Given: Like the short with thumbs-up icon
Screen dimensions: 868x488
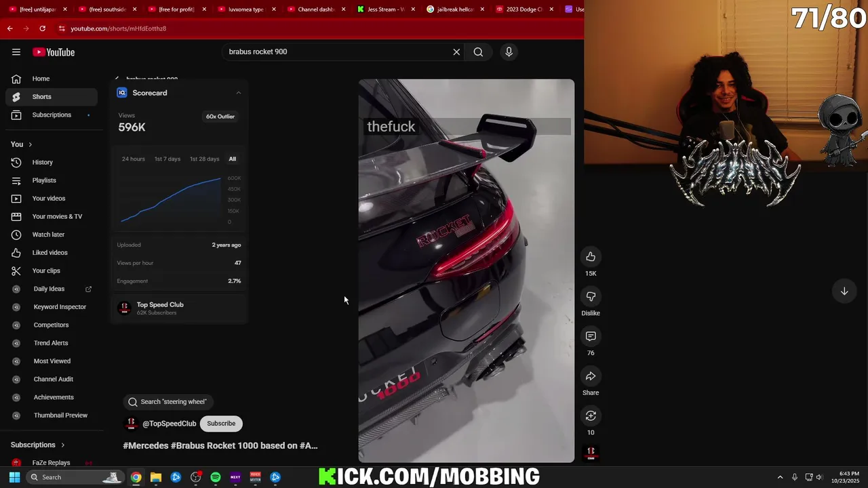Looking at the screenshot, I should [591, 257].
